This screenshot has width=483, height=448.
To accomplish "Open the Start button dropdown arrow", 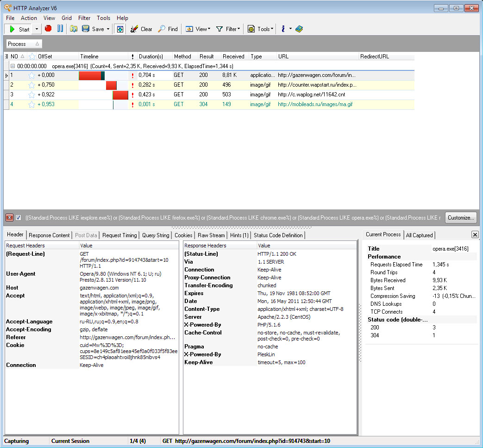I will (x=37, y=29).
